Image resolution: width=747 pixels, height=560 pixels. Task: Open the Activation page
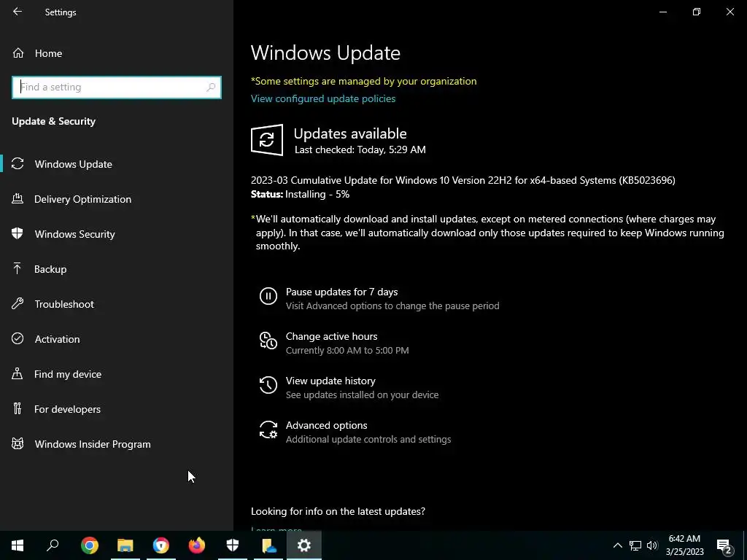click(x=57, y=339)
